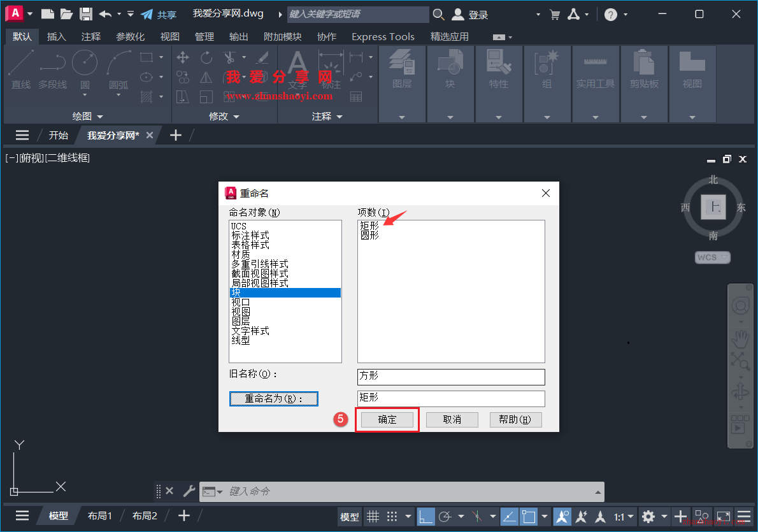Screen dimensions: 758x532
Task: Switch to the 开始 file tab
Action: [x=59, y=136]
